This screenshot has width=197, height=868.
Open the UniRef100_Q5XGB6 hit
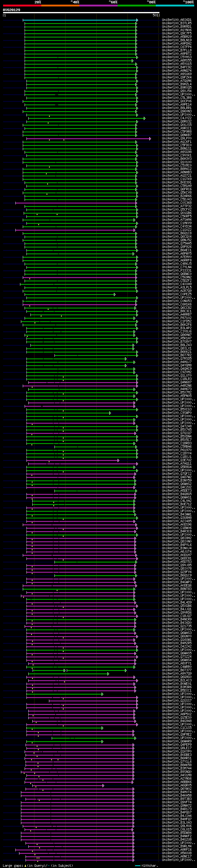click(176, 606)
